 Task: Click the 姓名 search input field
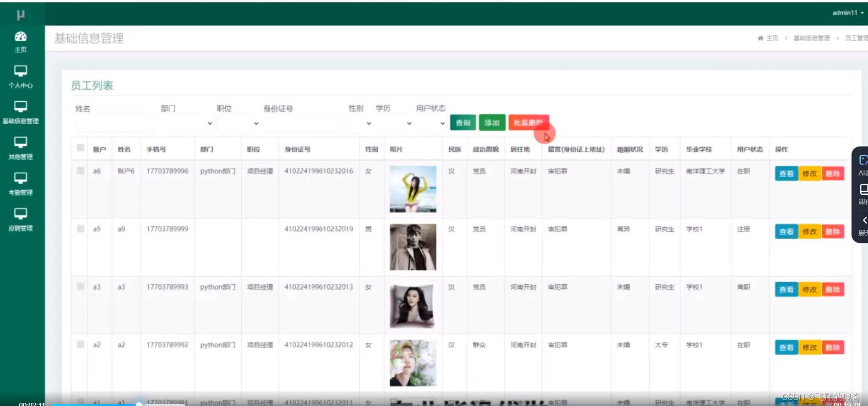115,124
